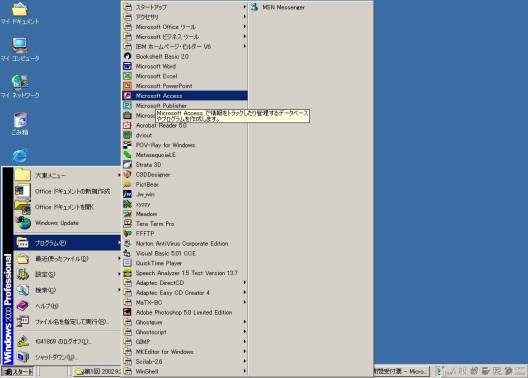Expand the Ghostscript submenu arrow
Screen dimensions: 528x378
pos(244,332)
